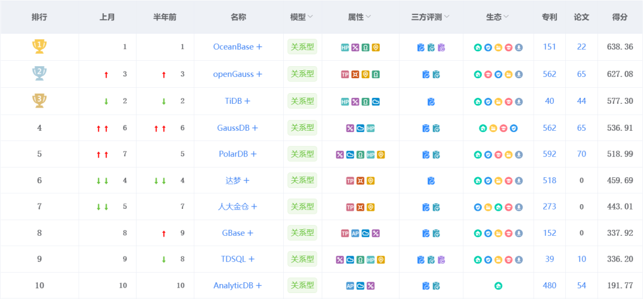Expand the plus sign next to TDSQL
The width and height of the screenshot is (644, 299).
(x=252, y=260)
